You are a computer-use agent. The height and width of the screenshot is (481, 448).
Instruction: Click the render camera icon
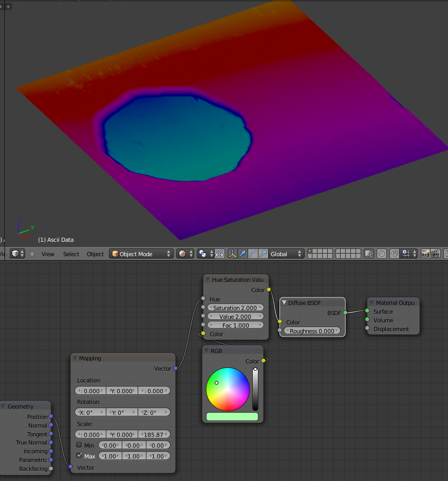[x=425, y=254]
